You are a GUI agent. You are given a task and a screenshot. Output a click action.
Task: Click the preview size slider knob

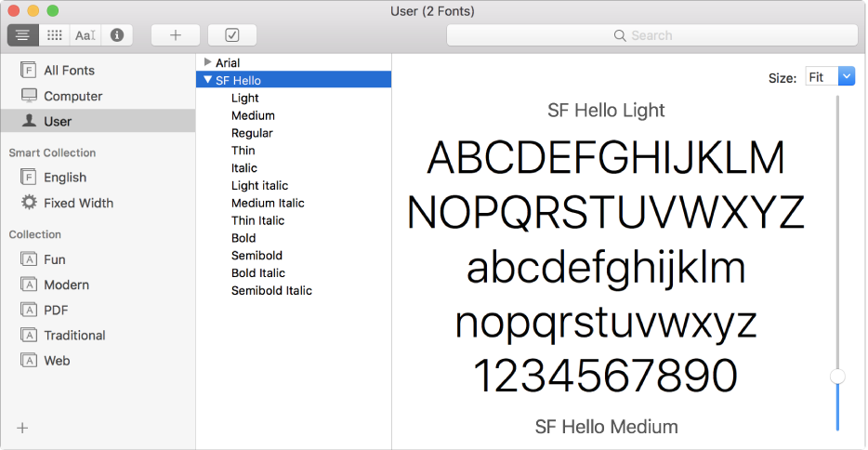837,377
